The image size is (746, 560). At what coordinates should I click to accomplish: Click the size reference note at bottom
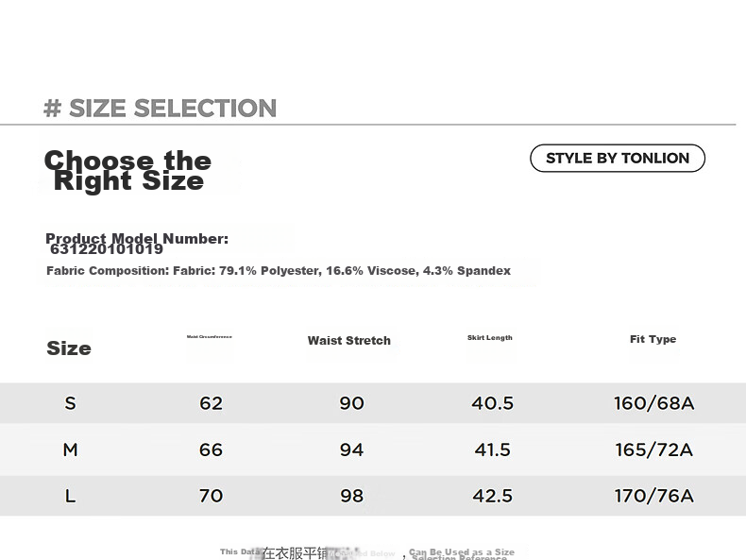click(367, 553)
